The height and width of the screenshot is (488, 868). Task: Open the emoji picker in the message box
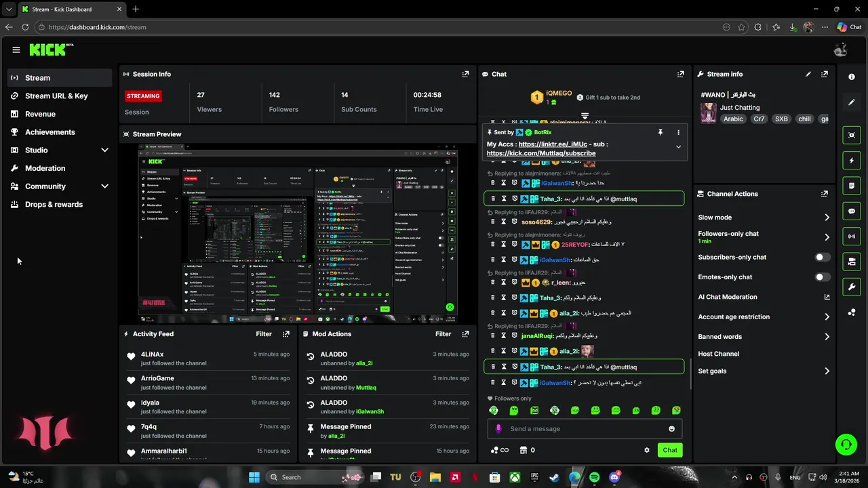coord(672,428)
